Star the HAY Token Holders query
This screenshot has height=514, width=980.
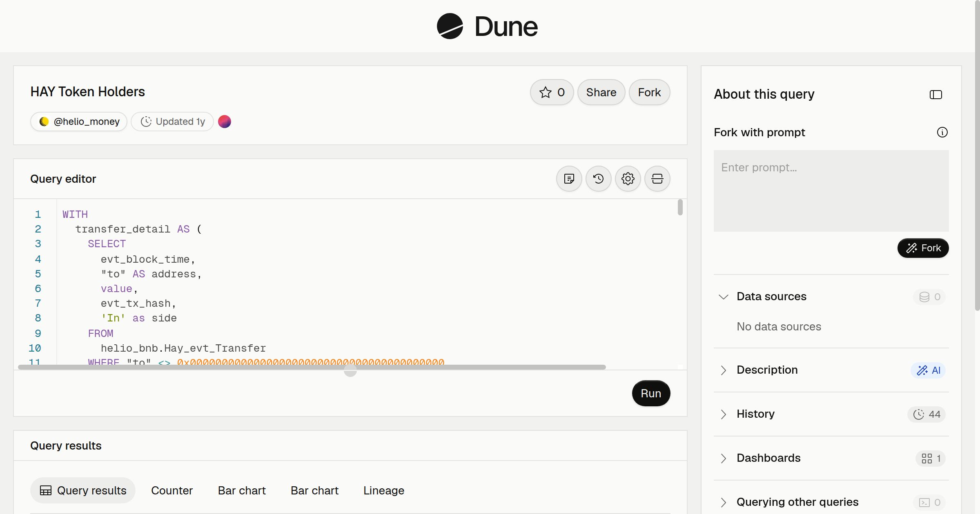coord(552,92)
